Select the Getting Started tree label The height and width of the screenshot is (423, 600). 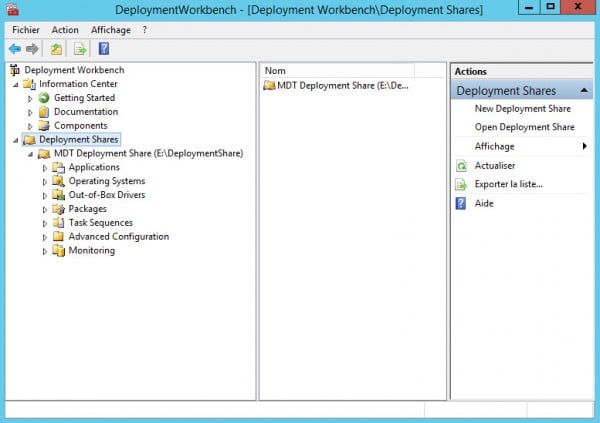click(84, 98)
